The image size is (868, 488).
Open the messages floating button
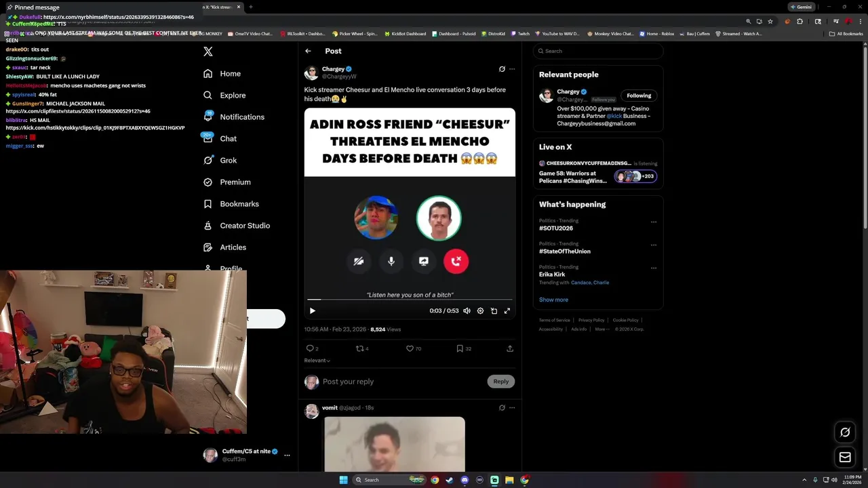click(845, 457)
